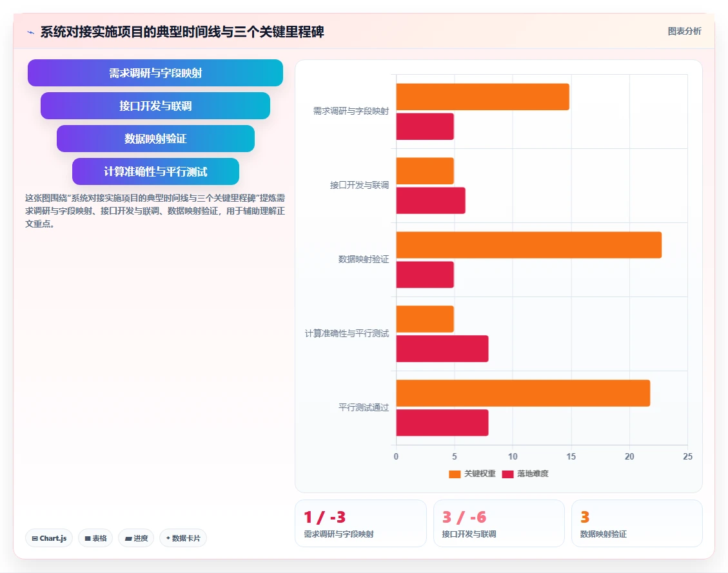Click the red bar for 需求调研与字段映射
Image resolution: width=728 pixels, height=573 pixels.
click(425, 126)
